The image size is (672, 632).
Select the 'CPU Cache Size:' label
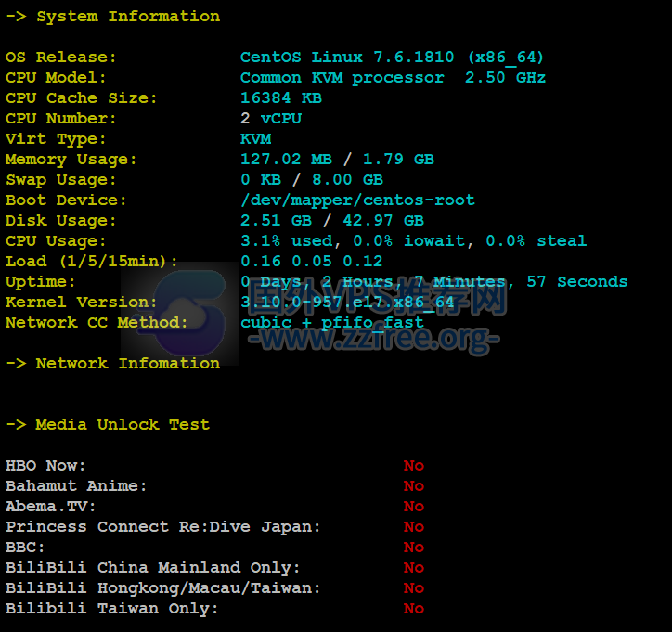[x=82, y=98]
